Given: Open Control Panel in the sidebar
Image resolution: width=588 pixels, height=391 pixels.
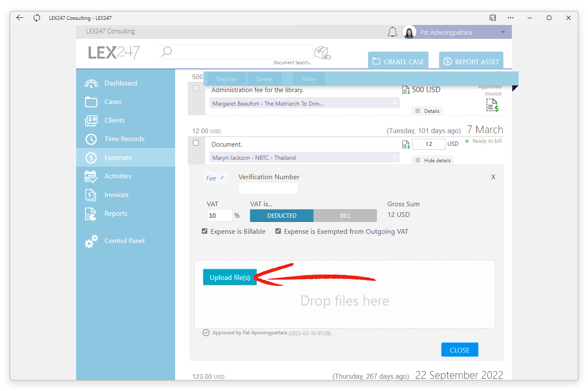Looking at the screenshot, I should 126,241.
